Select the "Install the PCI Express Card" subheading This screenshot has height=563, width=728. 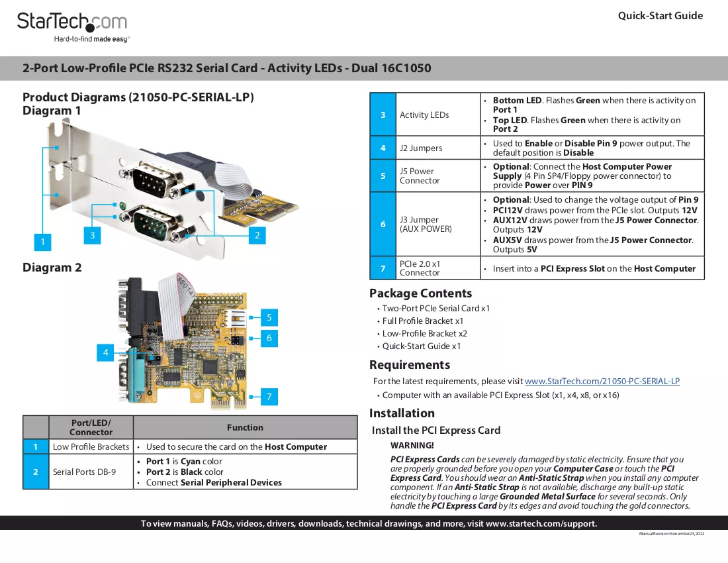point(436,431)
